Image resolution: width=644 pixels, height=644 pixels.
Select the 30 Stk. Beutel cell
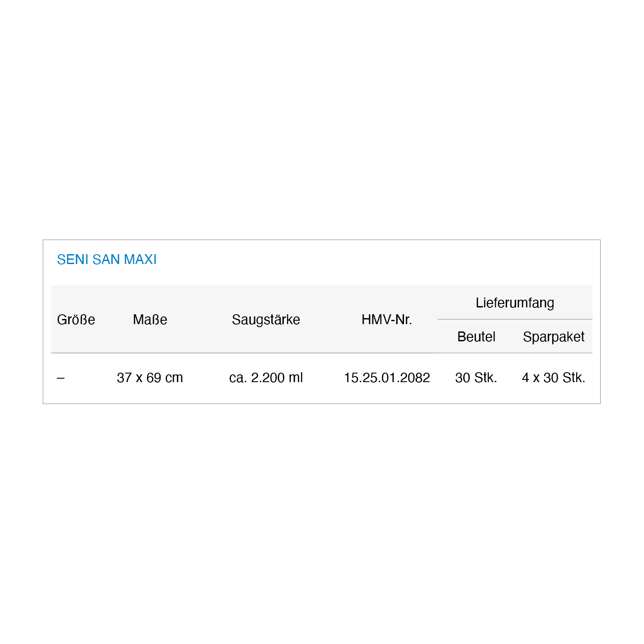coord(476,378)
